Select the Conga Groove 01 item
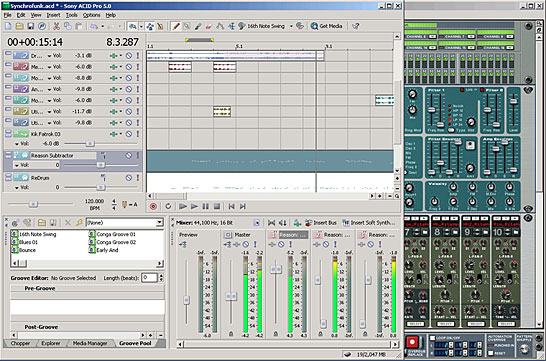Viewport: 546px width, 361px height. point(112,234)
